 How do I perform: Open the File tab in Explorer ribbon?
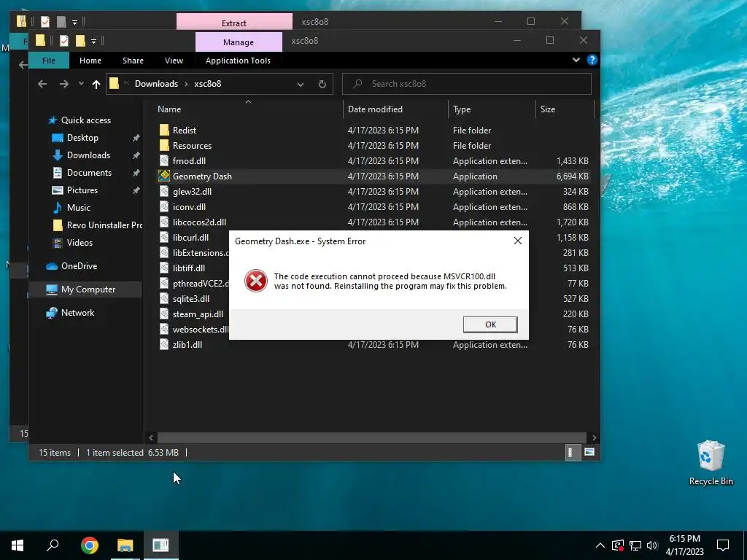(x=49, y=61)
